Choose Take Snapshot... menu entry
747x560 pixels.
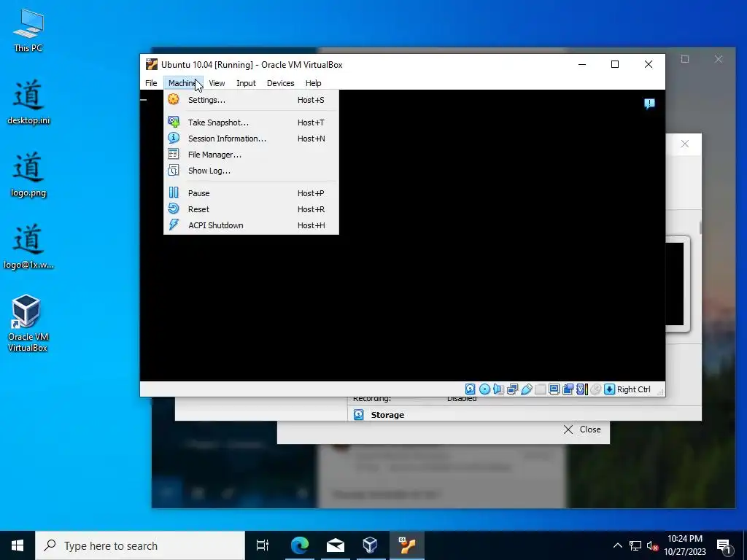(251, 122)
